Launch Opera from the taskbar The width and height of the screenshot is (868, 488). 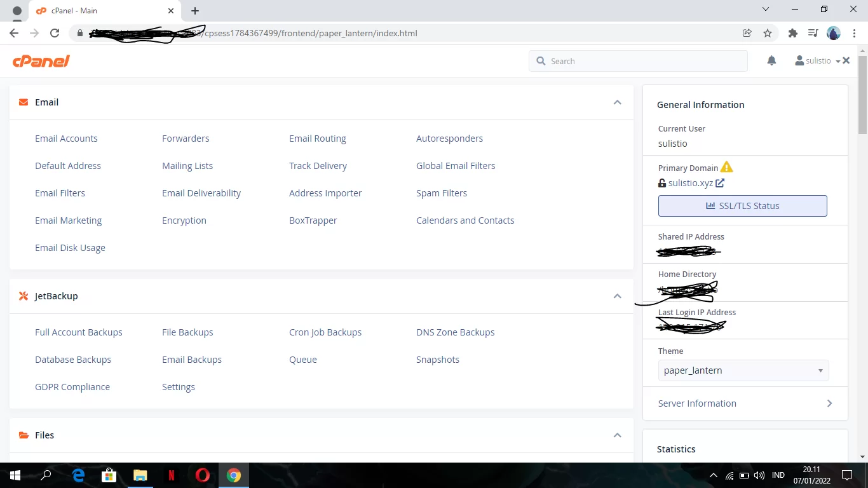click(x=203, y=475)
